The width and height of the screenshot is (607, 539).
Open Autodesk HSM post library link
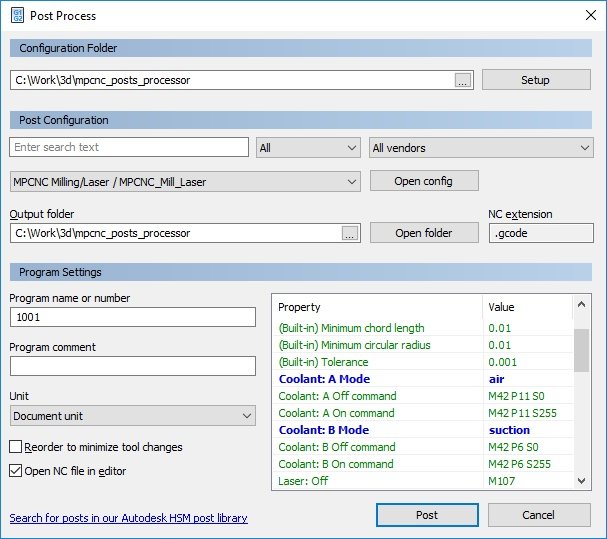pyautogui.click(x=128, y=518)
